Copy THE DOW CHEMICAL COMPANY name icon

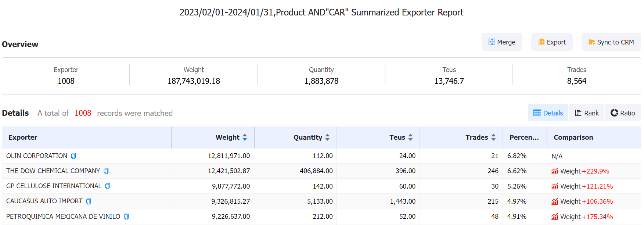tap(106, 171)
